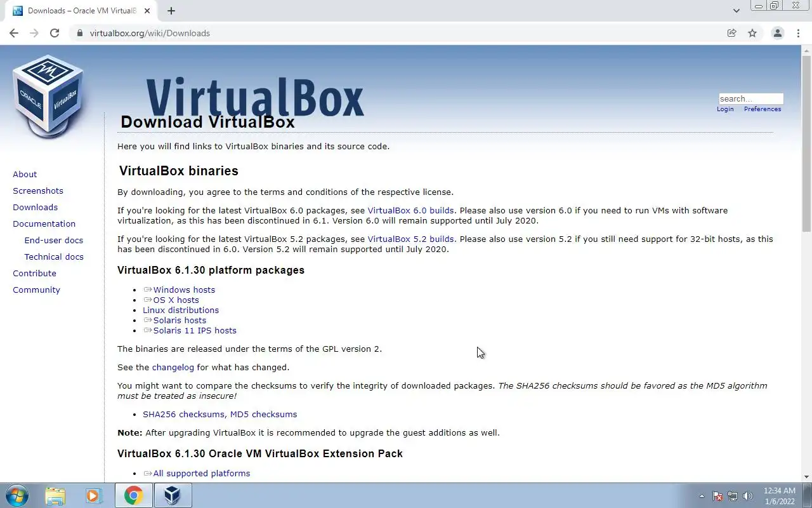Click the site search field
This screenshot has height=508, width=812.
pos(751,98)
